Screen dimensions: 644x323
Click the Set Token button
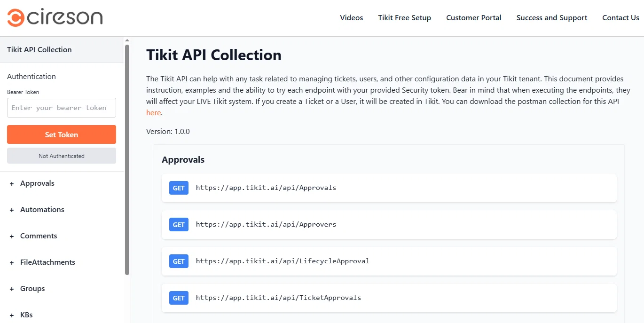tap(62, 134)
